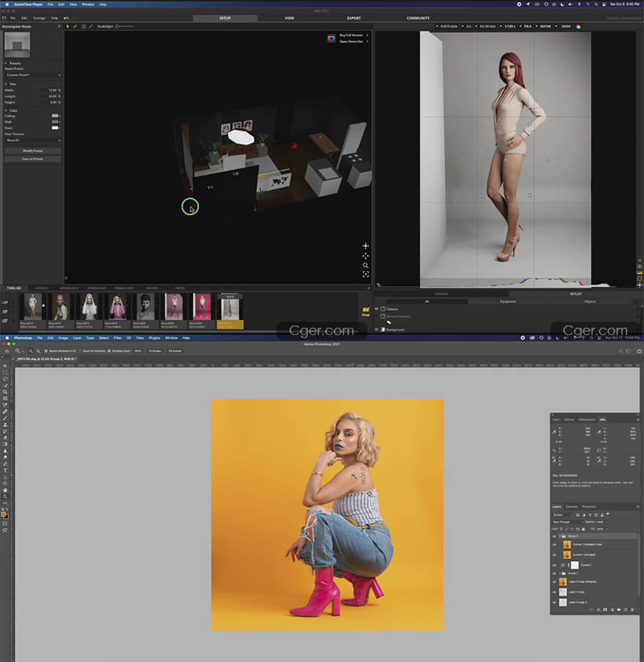Click the Snap camera icon beside the timeline
Screen dimensions: 644x662
366,310
